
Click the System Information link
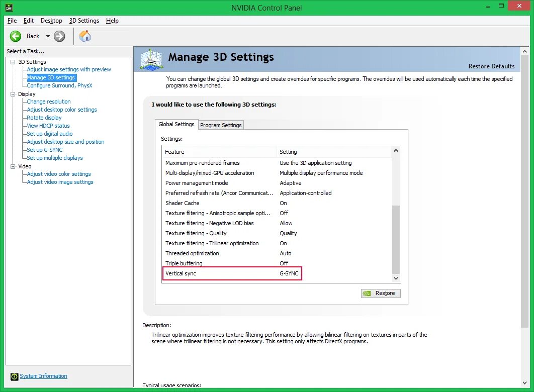pyautogui.click(x=43, y=376)
